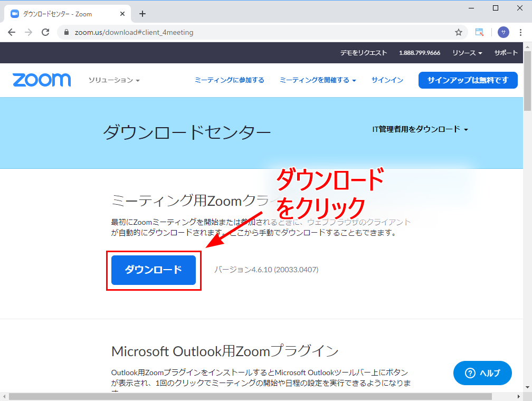Click the サインアップは無料です button
Viewport: 532px width, 401px height.
pos(468,80)
